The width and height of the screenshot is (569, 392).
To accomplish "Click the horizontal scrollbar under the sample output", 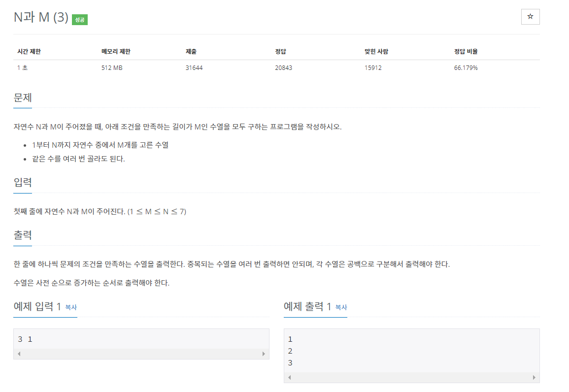I will point(410,377).
